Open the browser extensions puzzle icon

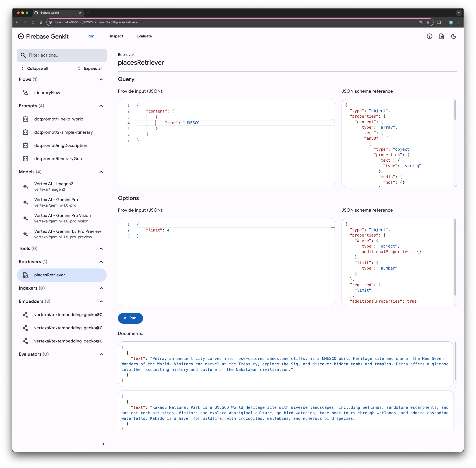(439, 22)
